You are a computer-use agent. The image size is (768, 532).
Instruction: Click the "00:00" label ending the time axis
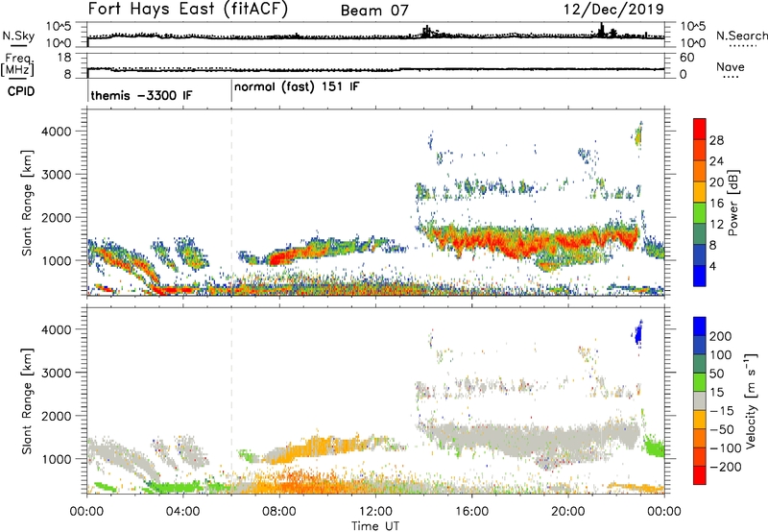click(x=664, y=512)
